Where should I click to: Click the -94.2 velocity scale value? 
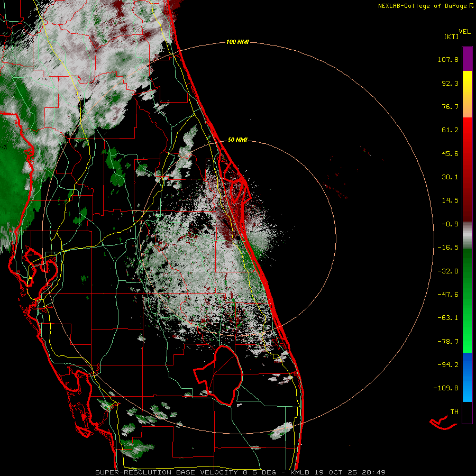(448, 364)
